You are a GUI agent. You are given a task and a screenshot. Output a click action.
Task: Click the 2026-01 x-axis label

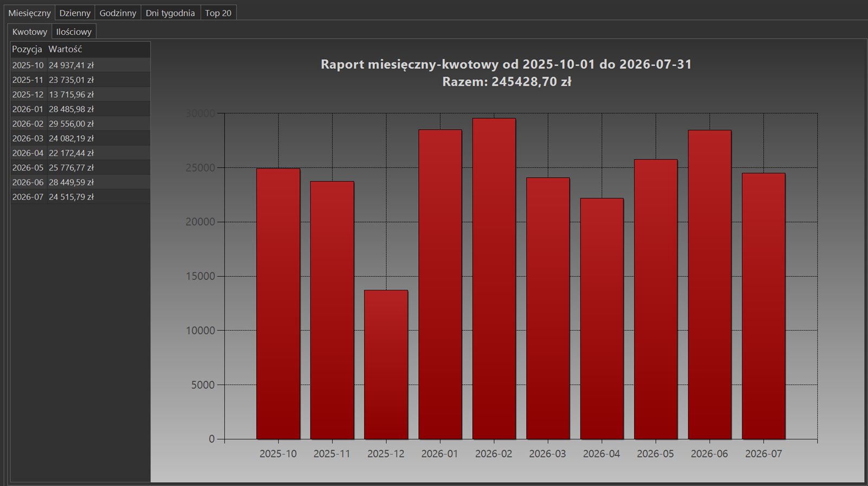click(440, 454)
